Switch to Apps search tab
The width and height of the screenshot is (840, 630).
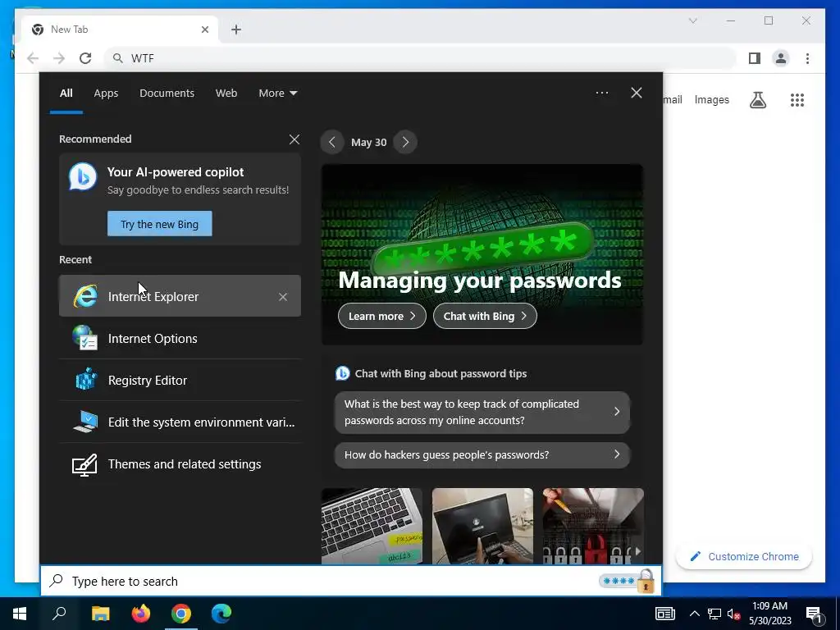[106, 93]
